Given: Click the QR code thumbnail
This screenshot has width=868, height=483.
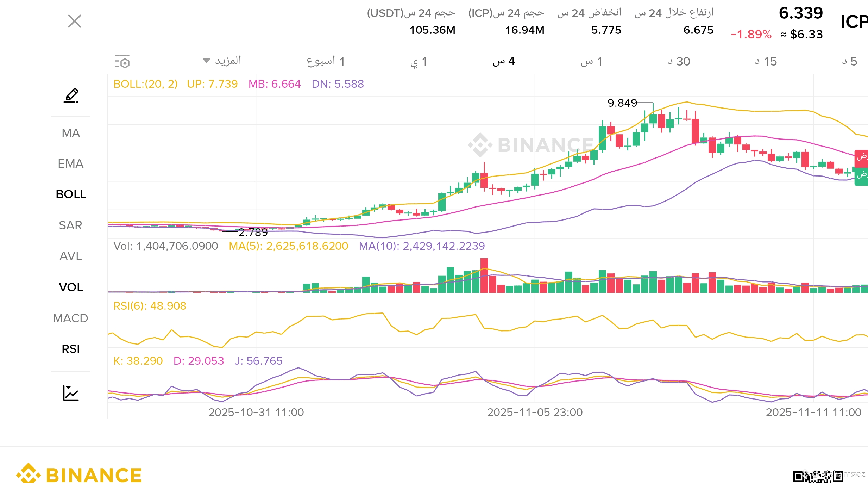Looking at the screenshot, I should coord(817,476).
